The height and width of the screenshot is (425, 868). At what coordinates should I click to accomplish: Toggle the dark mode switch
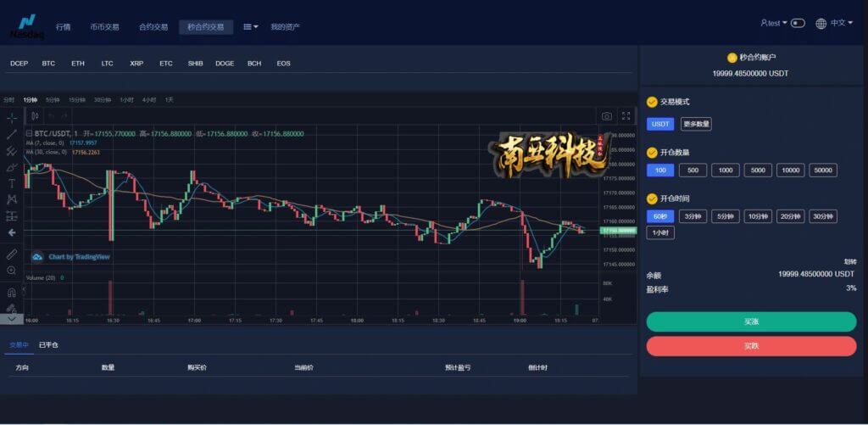798,23
